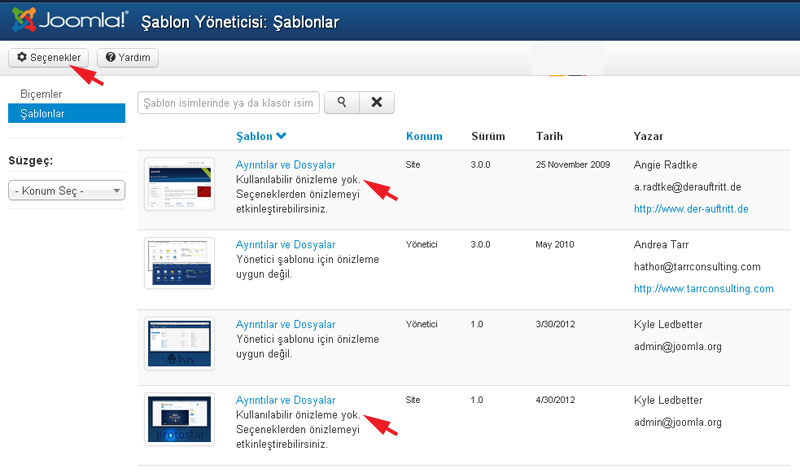Focus the Şablon search input field
Screen dimensions: 800x473
tap(229, 103)
